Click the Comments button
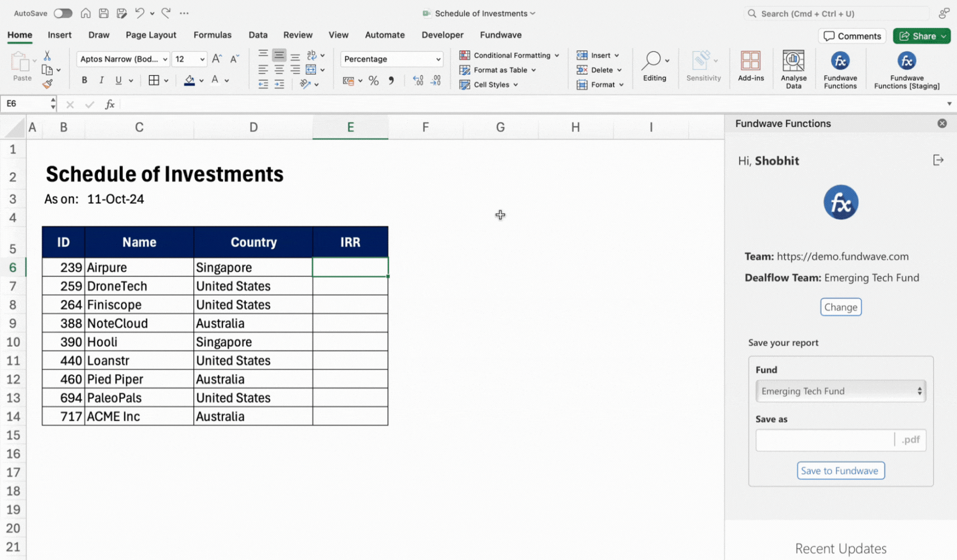 [852, 36]
